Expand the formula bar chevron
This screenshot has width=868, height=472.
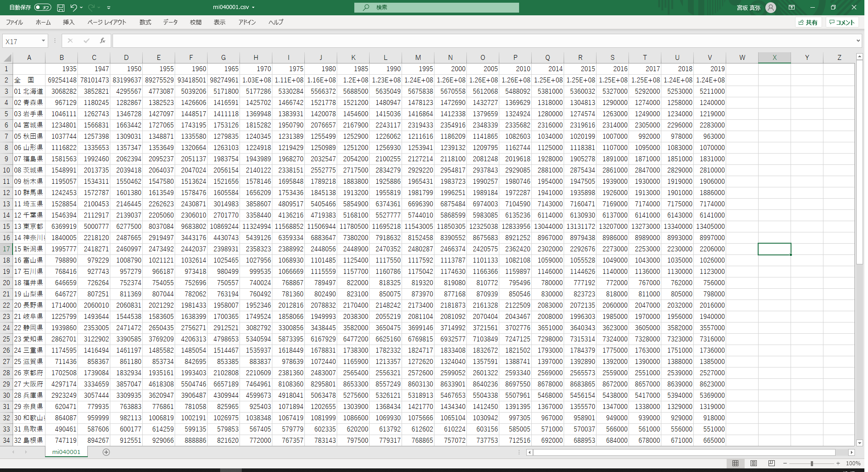click(x=858, y=41)
